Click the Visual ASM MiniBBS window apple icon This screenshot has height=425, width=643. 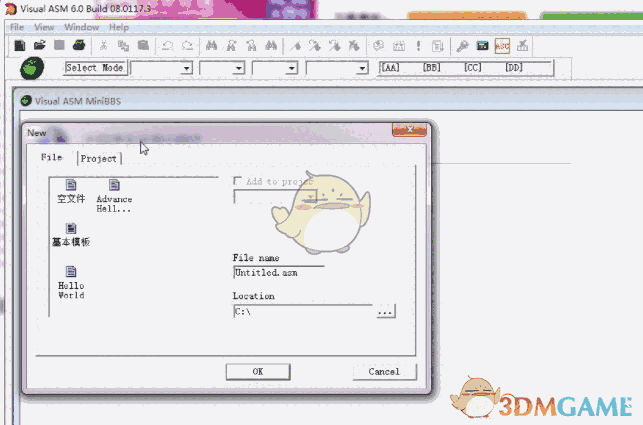(26, 101)
